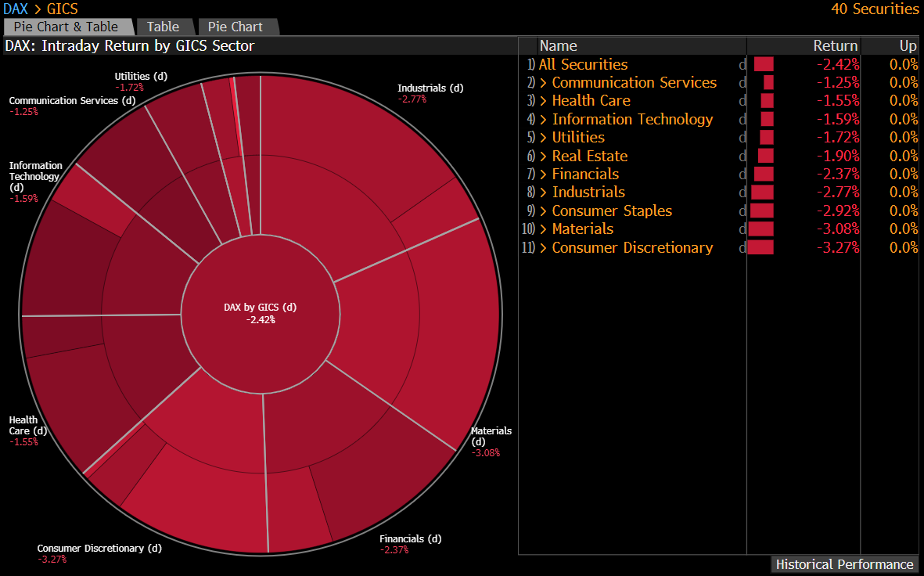Sort table by Return column header
This screenshot has height=576, width=924.
click(x=835, y=46)
